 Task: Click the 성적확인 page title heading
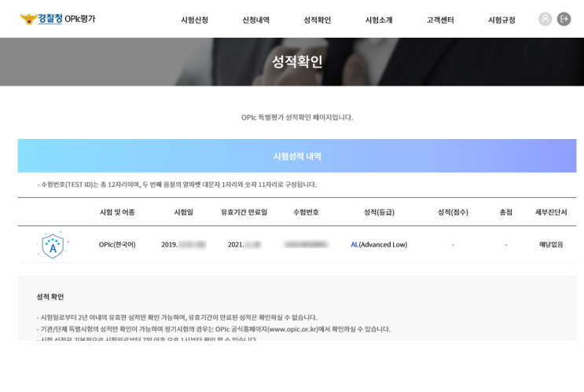[x=297, y=61]
